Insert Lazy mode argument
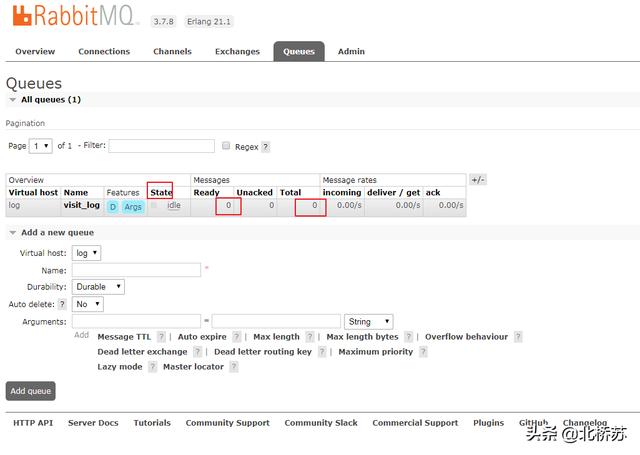Image resolution: width=640 pixels, height=455 pixels. pyautogui.click(x=120, y=367)
